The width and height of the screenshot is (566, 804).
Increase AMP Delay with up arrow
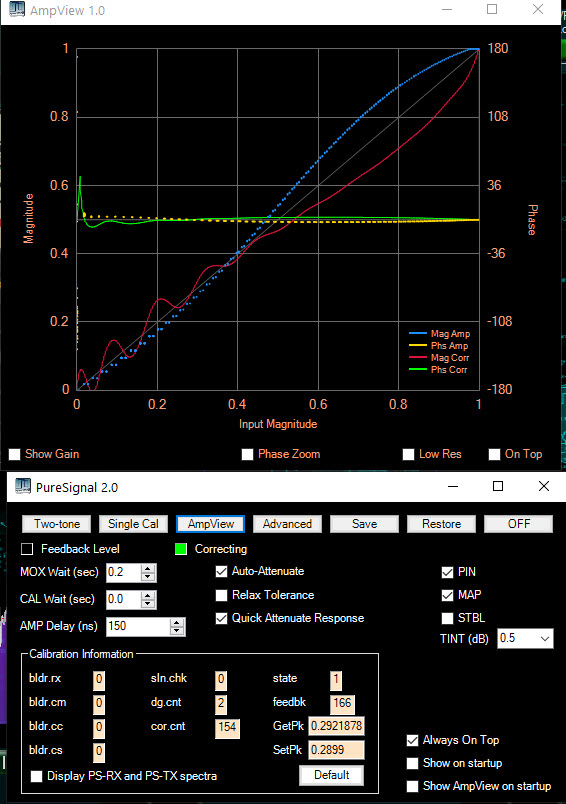tap(177, 622)
